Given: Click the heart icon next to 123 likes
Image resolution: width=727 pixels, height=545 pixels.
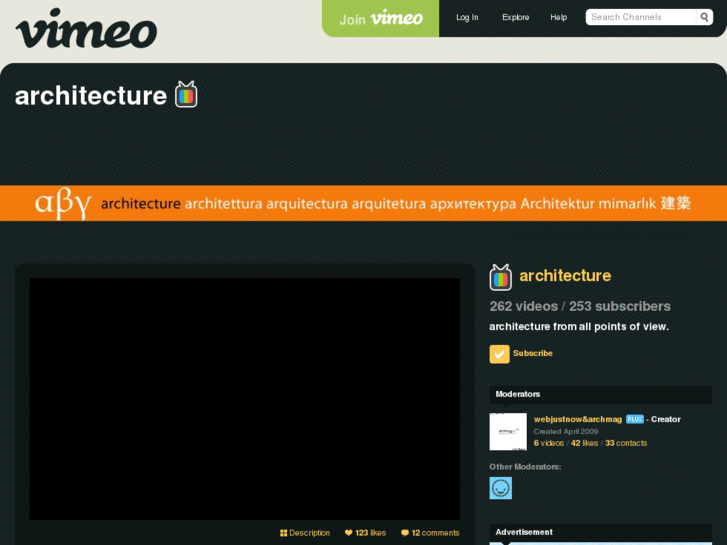Looking at the screenshot, I should coord(349,533).
